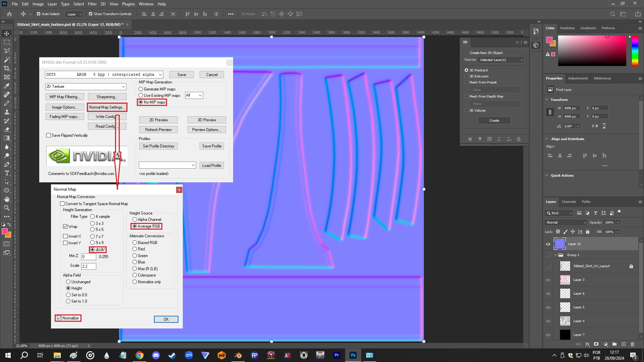Hide the Layer 3 layer

tap(548, 280)
